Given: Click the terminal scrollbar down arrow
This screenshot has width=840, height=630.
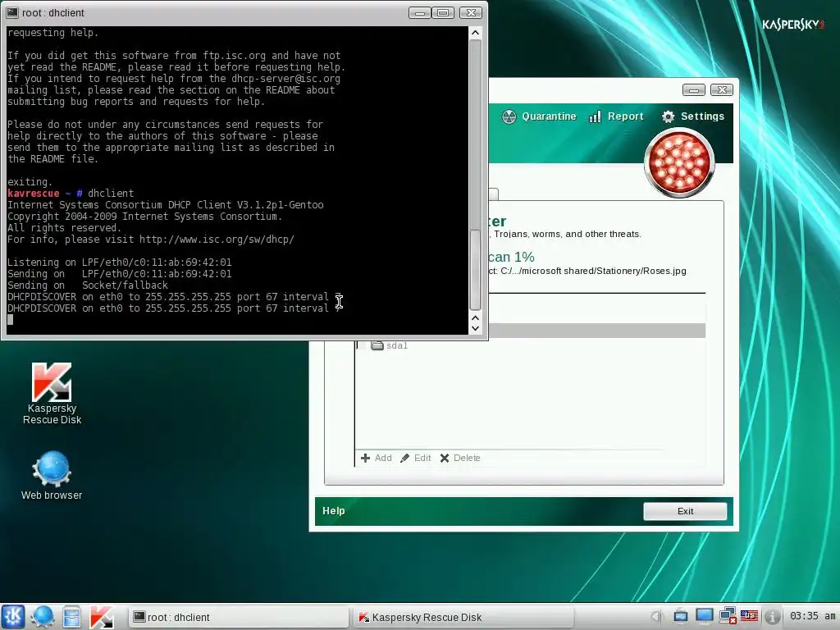Looking at the screenshot, I should pos(475,328).
